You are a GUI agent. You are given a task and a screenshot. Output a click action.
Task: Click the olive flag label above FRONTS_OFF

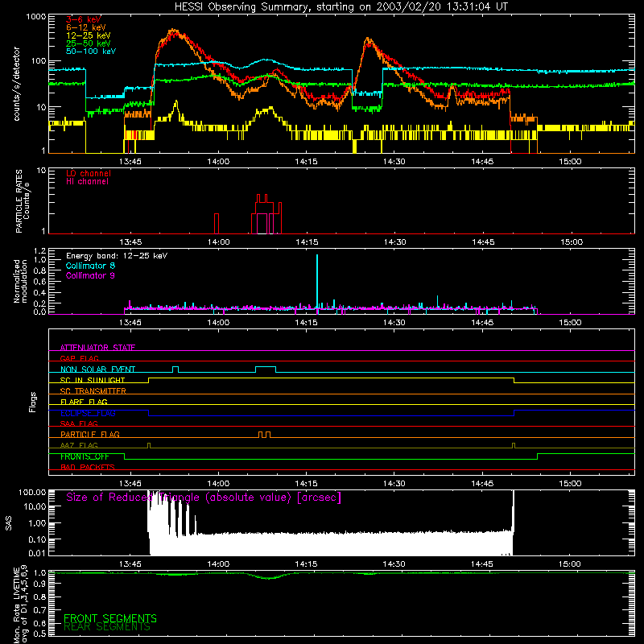click(79, 445)
